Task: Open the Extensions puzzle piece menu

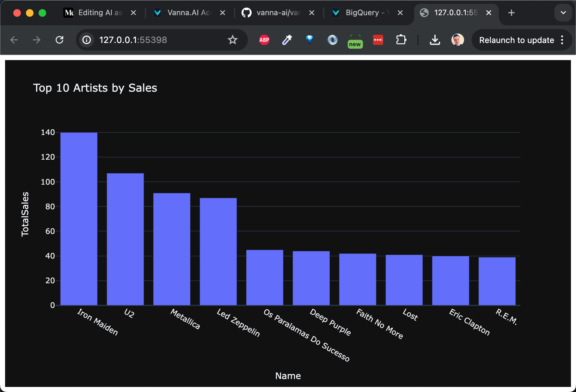Action: (x=401, y=40)
